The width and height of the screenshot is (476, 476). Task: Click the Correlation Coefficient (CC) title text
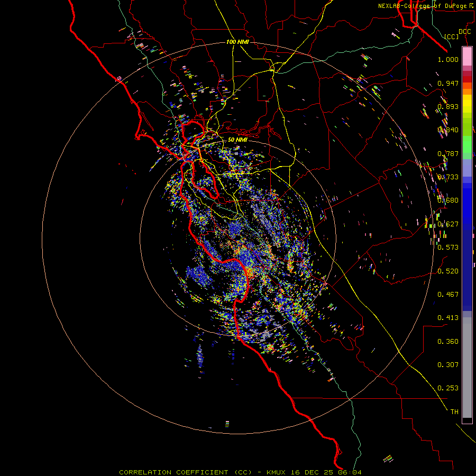coord(185,472)
